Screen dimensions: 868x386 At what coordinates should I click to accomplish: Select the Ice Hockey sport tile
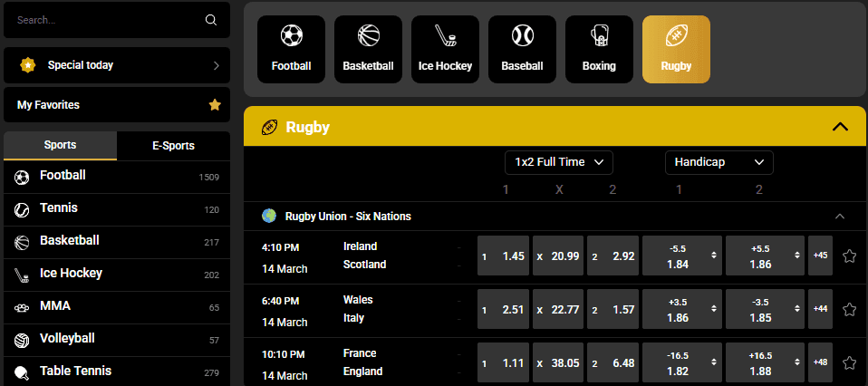445,49
